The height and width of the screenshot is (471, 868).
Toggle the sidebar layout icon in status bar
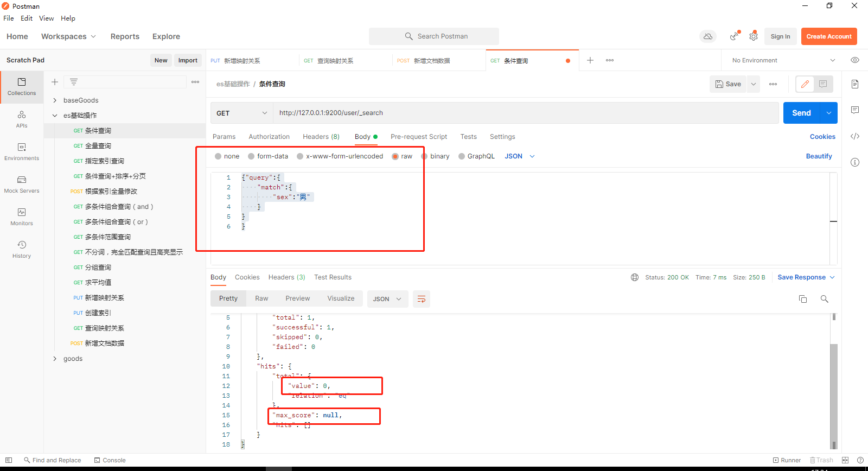(x=9, y=460)
